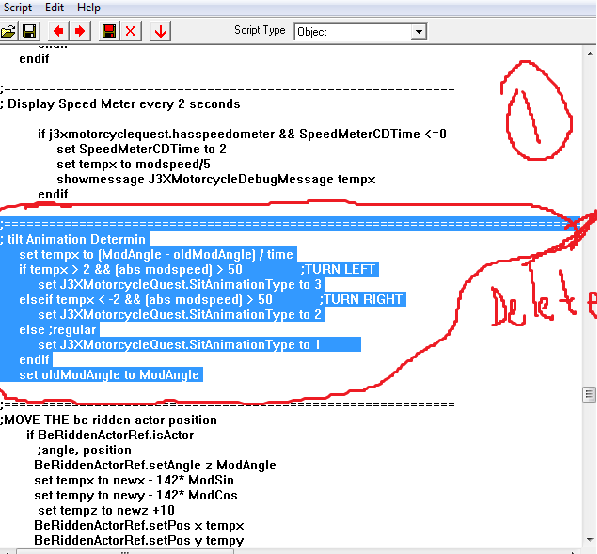Click line 'set oldModAngle to ModAngle'

point(109,375)
